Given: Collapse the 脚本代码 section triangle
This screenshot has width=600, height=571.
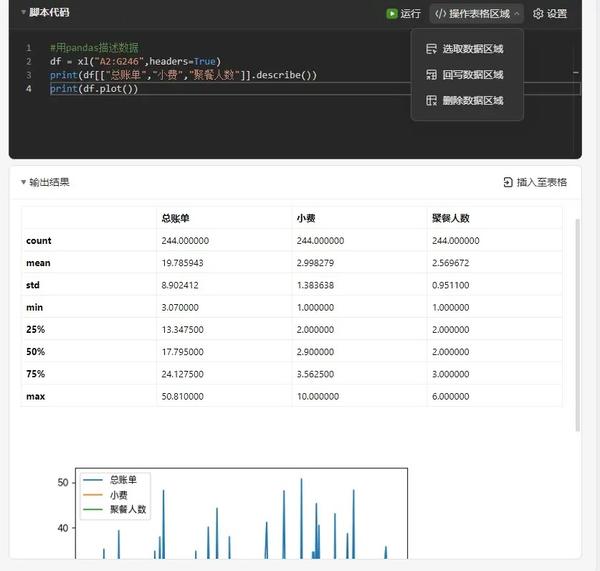Looking at the screenshot, I should click(x=23, y=12).
